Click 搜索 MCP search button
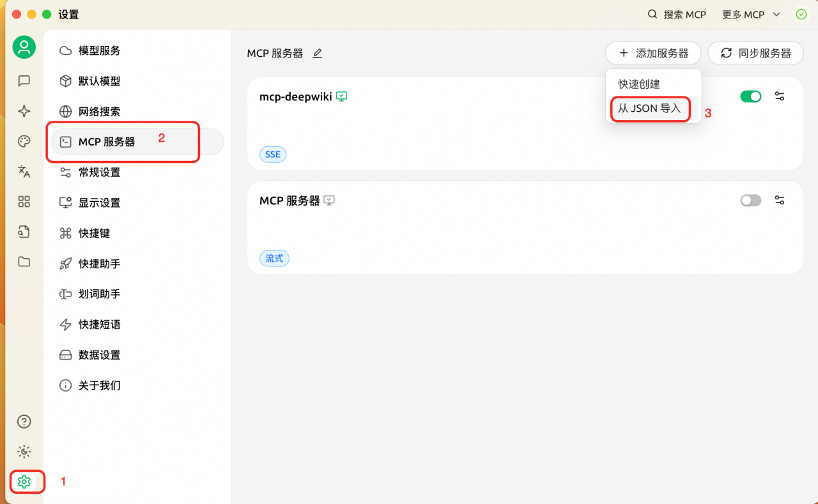Screen dimensions: 818x504 pyautogui.click(x=677, y=15)
